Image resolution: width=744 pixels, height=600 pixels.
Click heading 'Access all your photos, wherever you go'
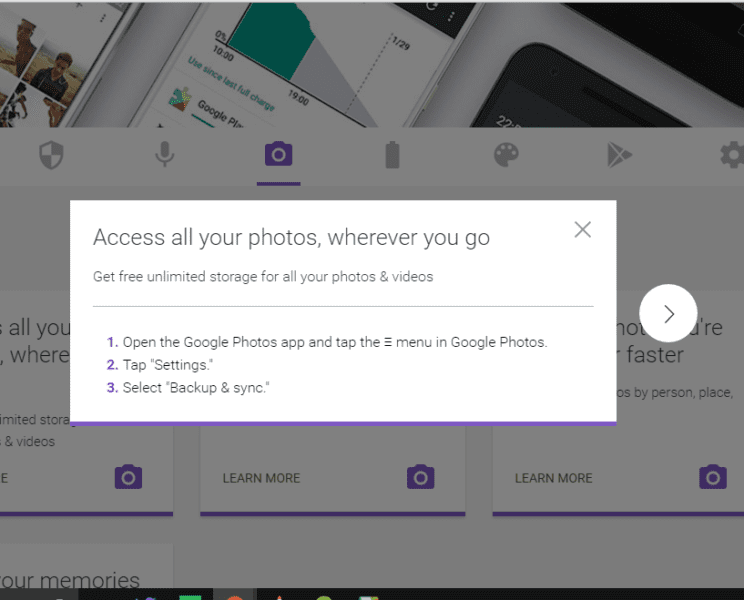pos(291,237)
